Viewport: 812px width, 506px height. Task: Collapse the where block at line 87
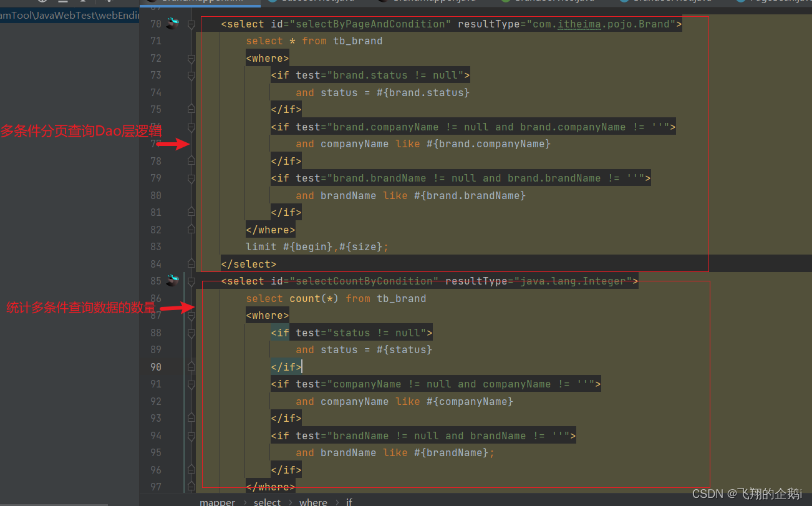[191, 316]
